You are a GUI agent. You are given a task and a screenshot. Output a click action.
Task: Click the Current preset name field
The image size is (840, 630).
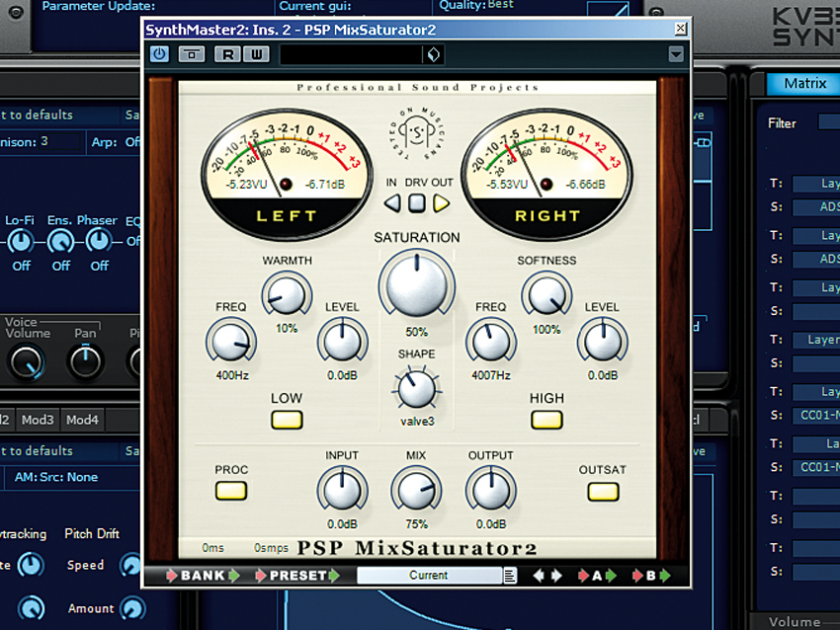pos(429,576)
